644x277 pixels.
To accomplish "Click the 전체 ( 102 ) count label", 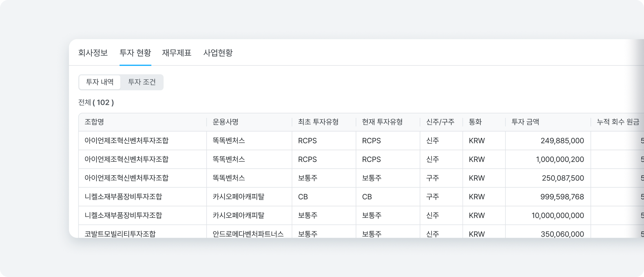I will [96, 103].
